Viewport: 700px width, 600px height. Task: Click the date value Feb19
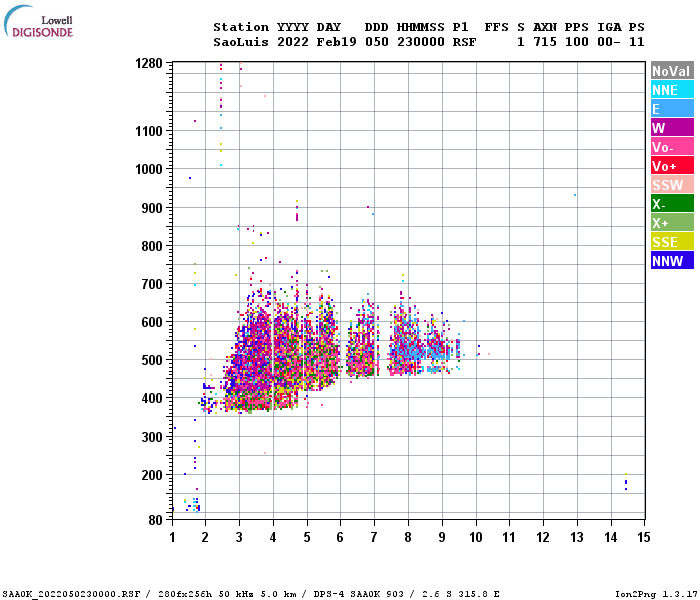[337, 42]
